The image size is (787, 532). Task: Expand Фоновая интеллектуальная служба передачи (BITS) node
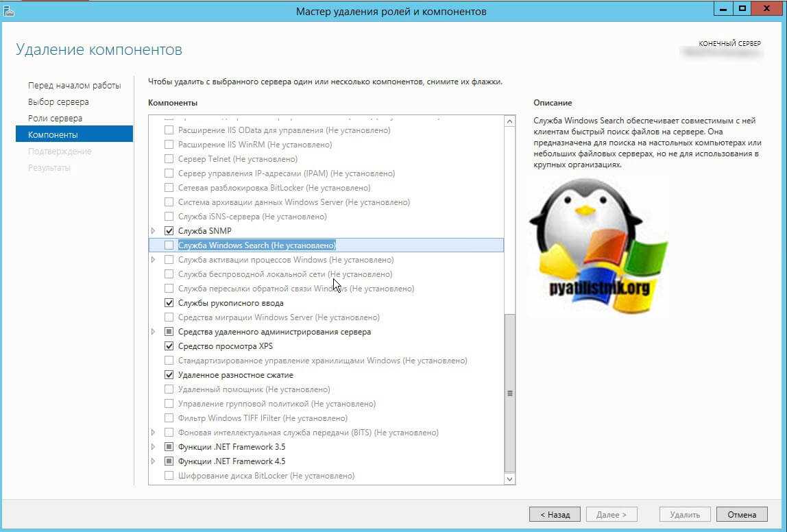pyautogui.click(x=154, y=433)
